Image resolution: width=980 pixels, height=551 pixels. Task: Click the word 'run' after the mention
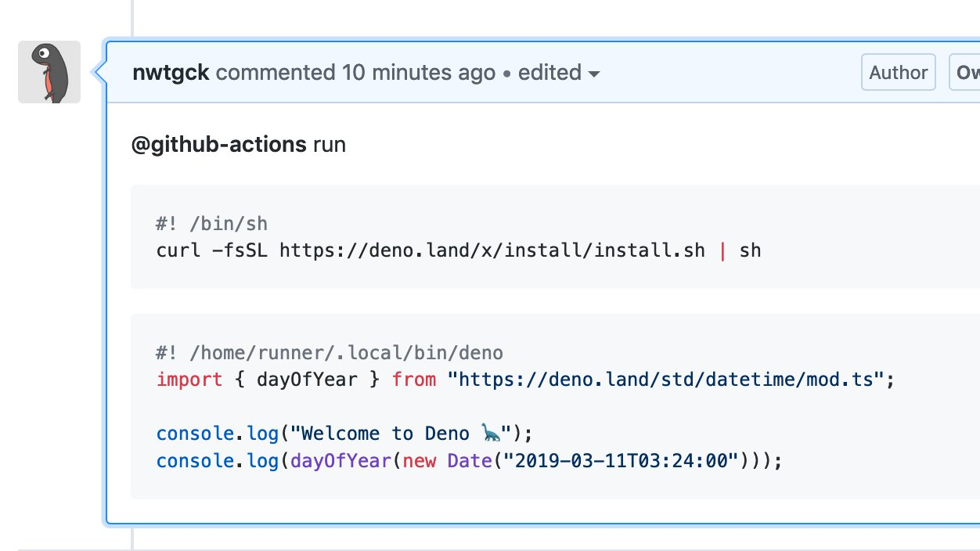click(330, 145)
